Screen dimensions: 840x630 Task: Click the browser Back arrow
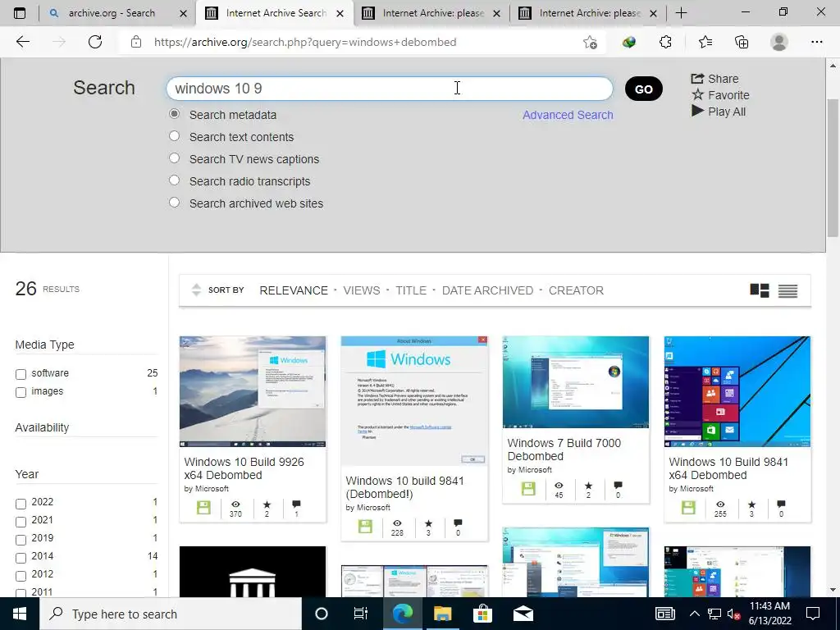pyautogui.click(x=22, y=42)
